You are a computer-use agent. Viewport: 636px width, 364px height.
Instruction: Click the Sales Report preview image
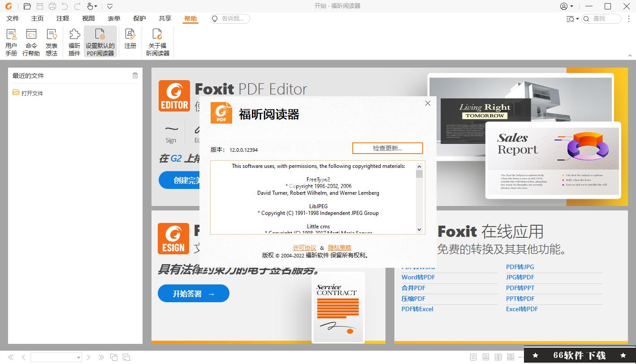tap(553, 160)
